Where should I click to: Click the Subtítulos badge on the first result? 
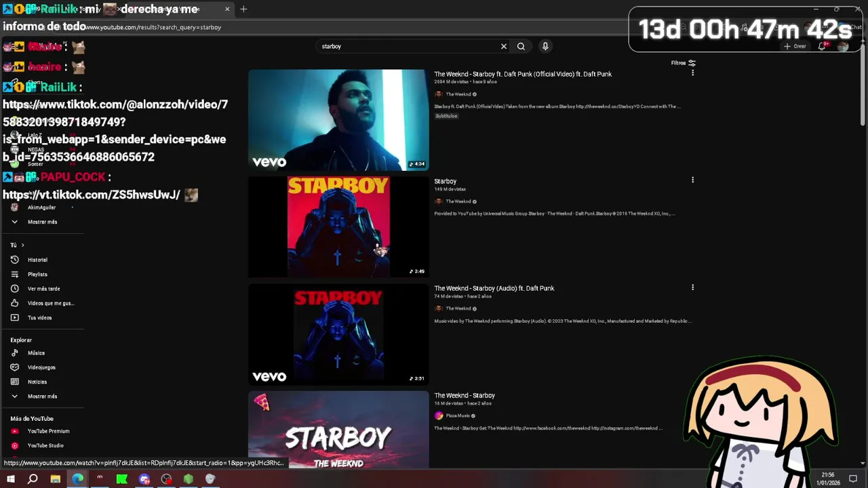coord(446,116)
